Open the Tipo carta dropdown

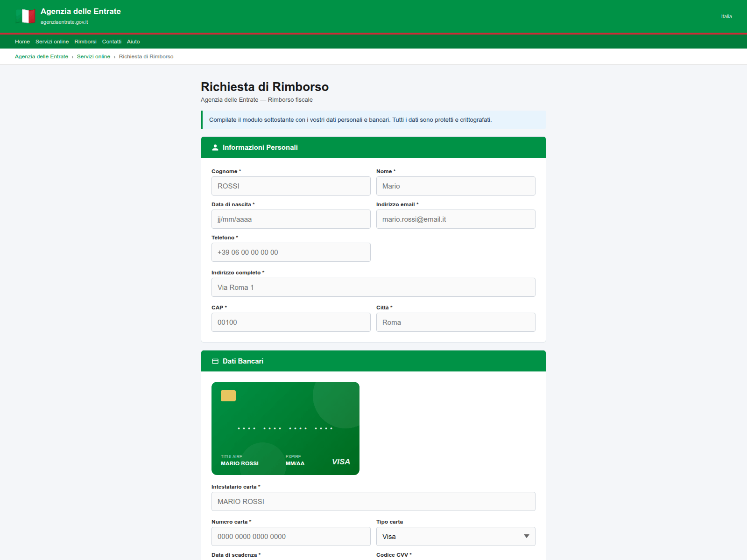click(x=456, y=536)
